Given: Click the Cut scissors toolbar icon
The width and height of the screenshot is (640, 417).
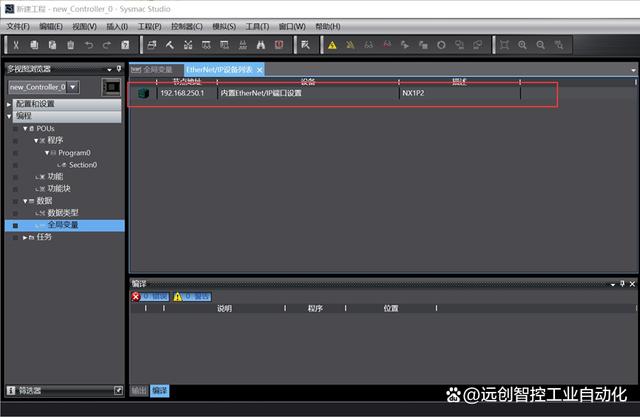Looking at the screenshot, I should tap(16, 45).
